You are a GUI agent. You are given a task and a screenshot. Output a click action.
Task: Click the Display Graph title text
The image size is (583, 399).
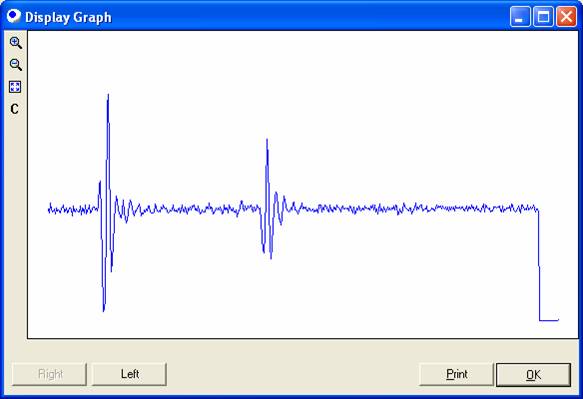68,17
